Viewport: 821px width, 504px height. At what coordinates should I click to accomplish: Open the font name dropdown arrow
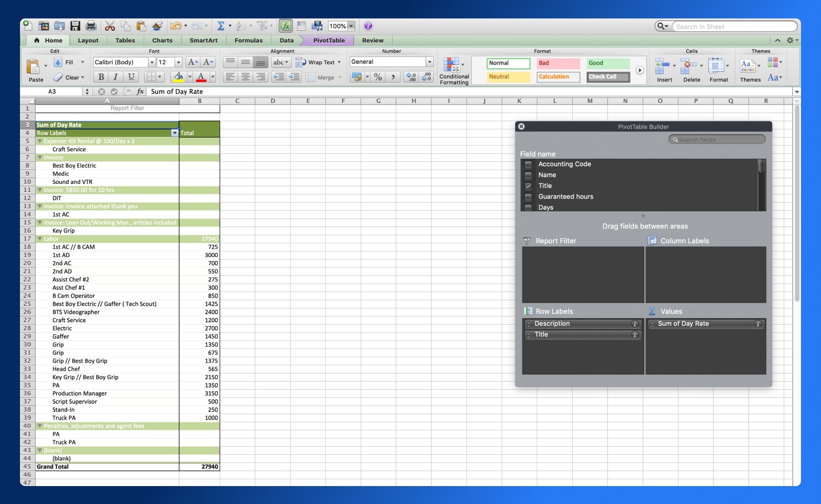coord(152,62)
